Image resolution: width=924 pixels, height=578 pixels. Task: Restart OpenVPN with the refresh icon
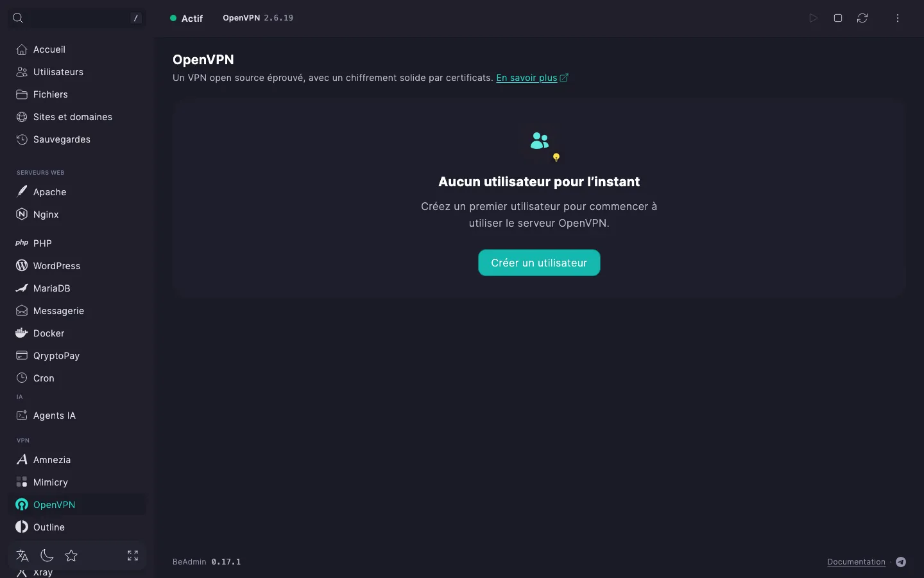pos(862,18)
